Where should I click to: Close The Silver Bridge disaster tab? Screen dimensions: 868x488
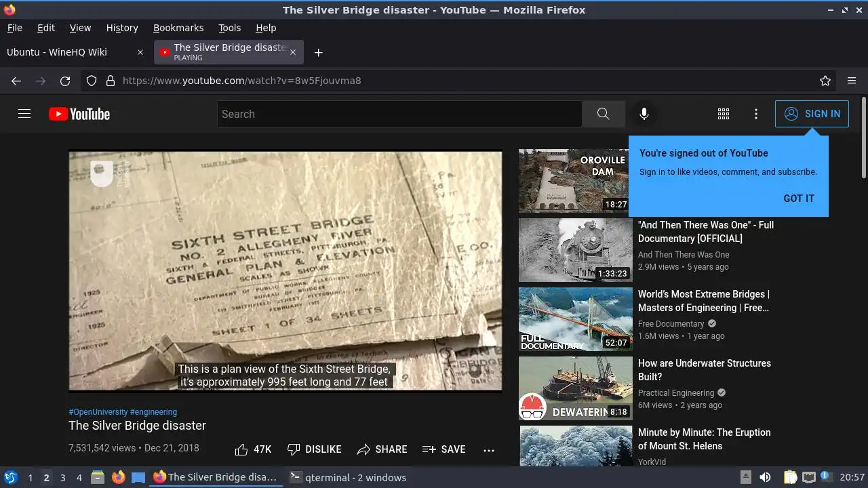pyautogui.click(x=293, y=52)
